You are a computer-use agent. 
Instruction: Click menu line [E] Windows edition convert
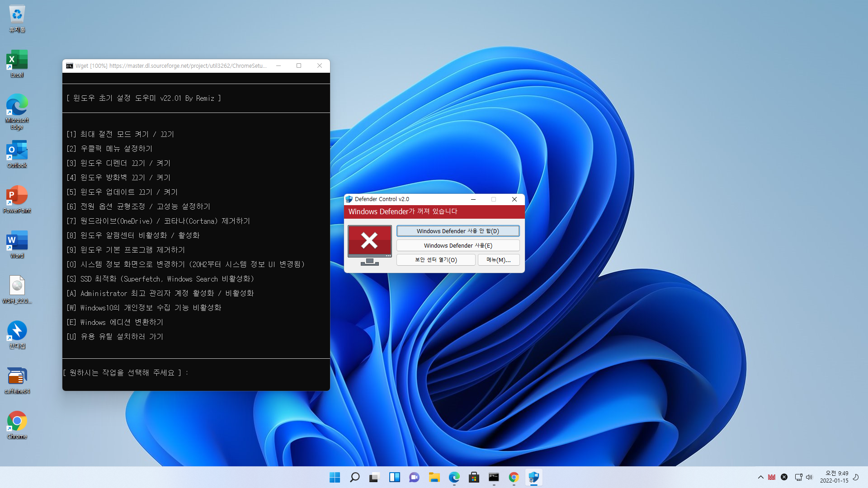(x=115, y=322)
